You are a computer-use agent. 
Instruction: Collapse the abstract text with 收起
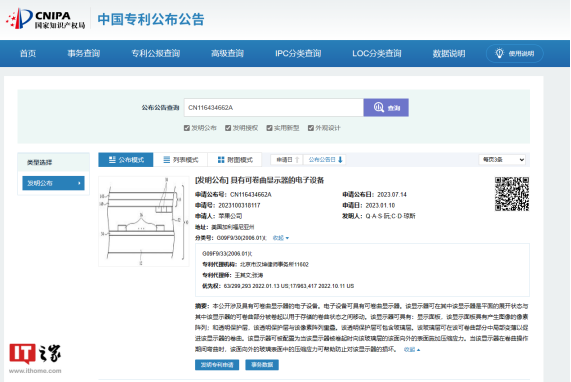(412, 349)
